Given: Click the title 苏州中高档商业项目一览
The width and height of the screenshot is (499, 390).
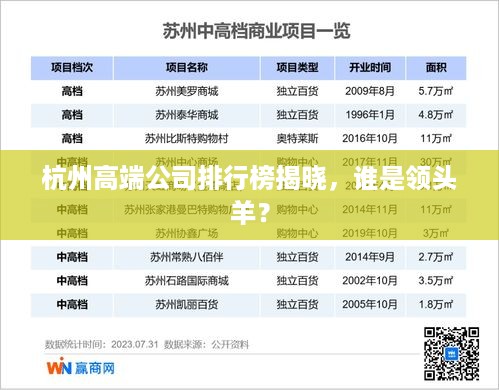Looking at the screenshot, I should [256, 31].
